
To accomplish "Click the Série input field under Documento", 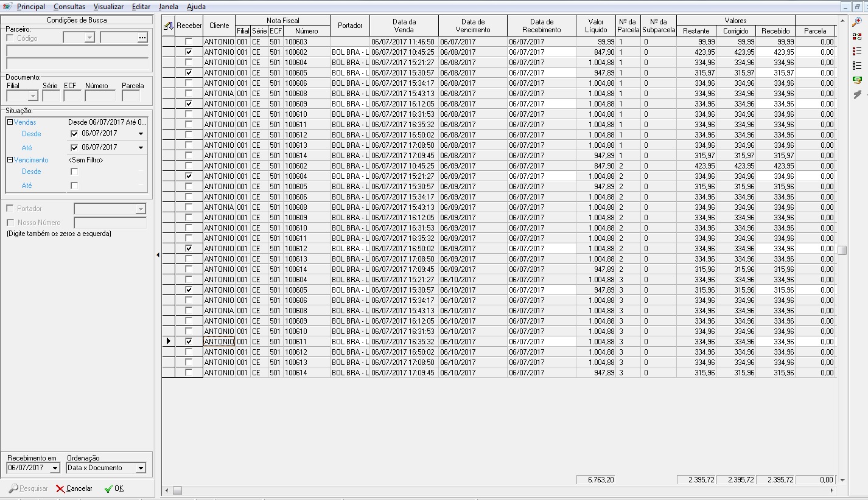I will (x=51, y=95).
